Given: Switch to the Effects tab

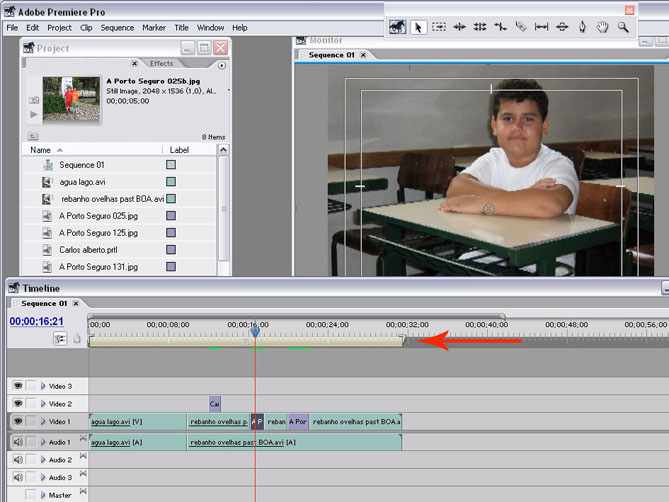Looking at the screenshot, I should [x=161, y=63].
